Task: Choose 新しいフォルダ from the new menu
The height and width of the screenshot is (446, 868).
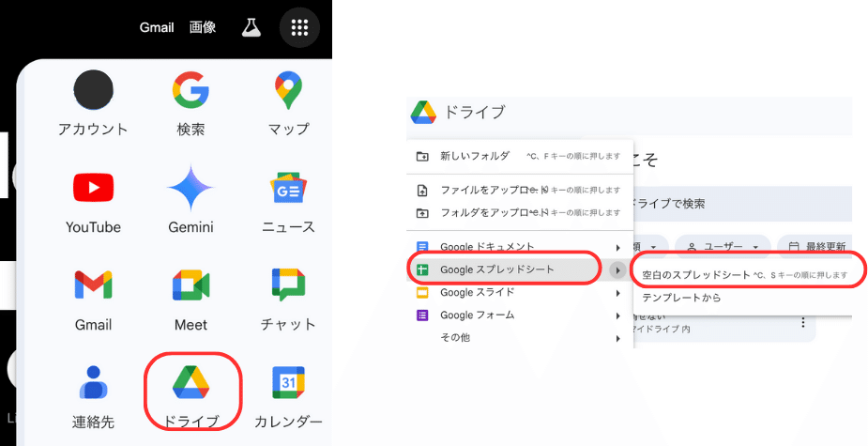Action: (520, 156)
